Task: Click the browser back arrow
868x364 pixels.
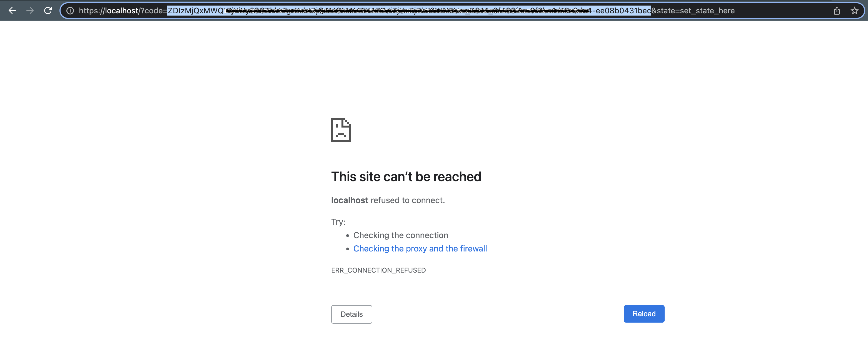Action: click(x=12, y=11)
